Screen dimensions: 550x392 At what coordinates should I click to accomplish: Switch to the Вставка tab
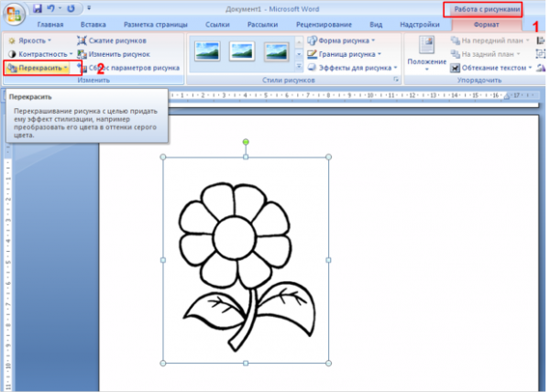93,24
